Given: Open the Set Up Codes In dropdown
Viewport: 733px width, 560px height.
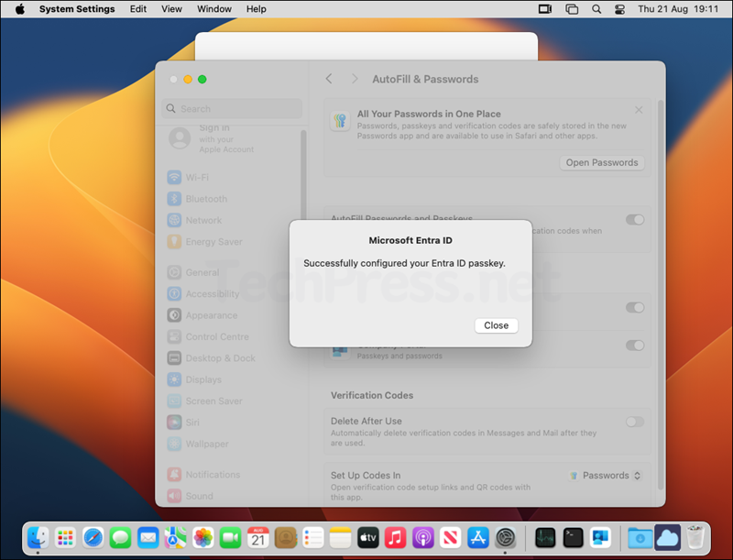Looking at the screenshot, I should (606, 476).
